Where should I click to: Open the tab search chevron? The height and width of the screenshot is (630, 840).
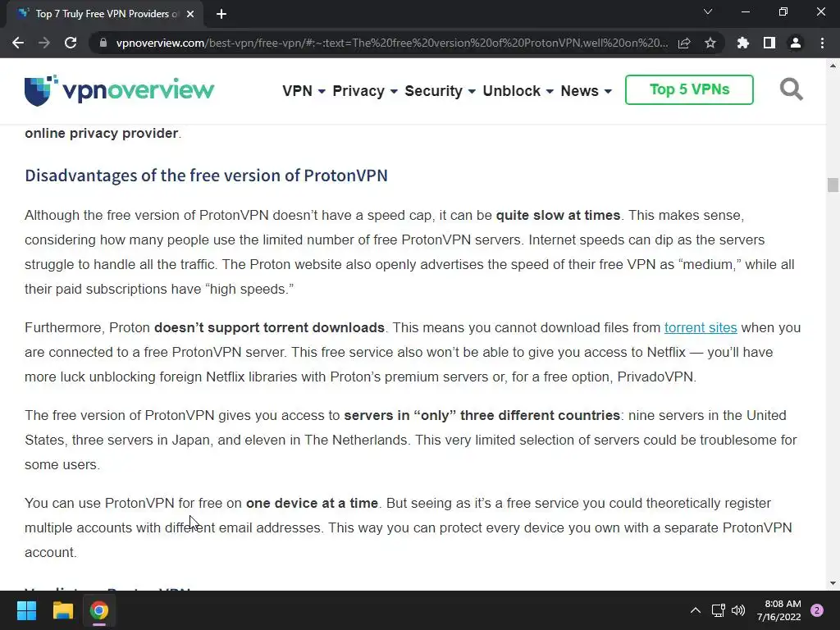[708, 11]
